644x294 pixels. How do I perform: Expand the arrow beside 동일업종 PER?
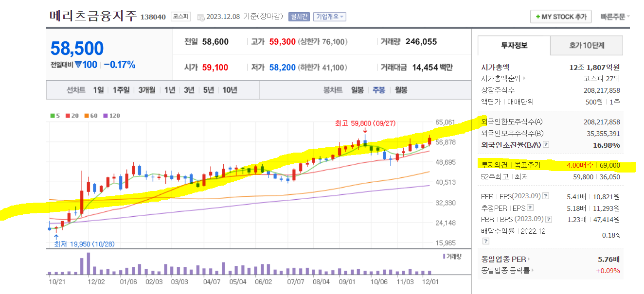[529, 259]
